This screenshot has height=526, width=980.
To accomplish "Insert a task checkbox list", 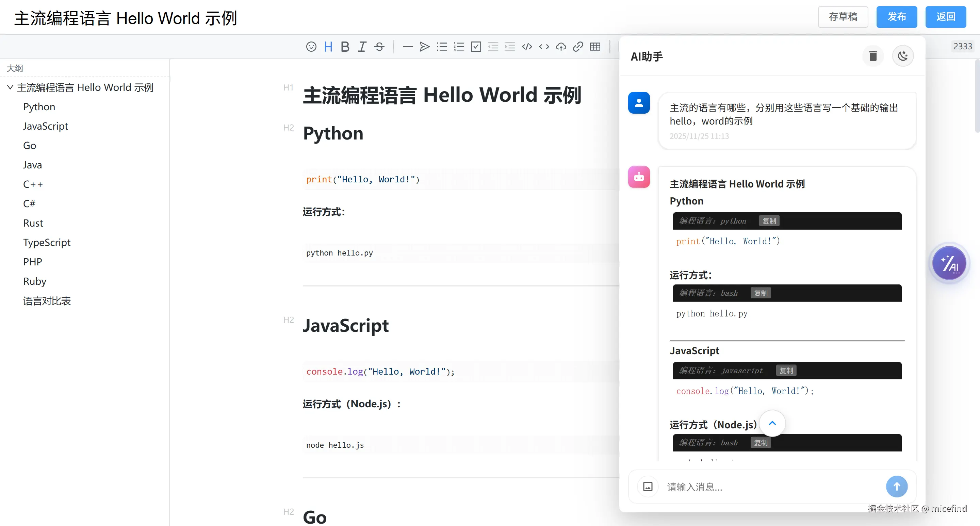I will (476, 47).
